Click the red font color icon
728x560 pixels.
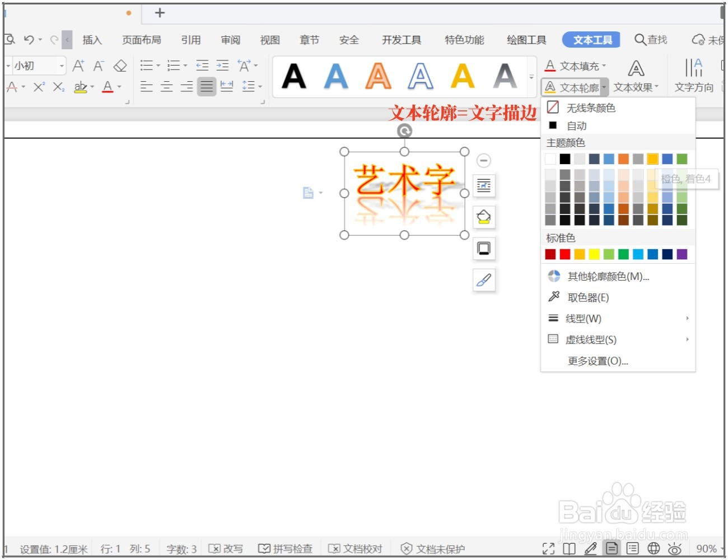point(108,87)
